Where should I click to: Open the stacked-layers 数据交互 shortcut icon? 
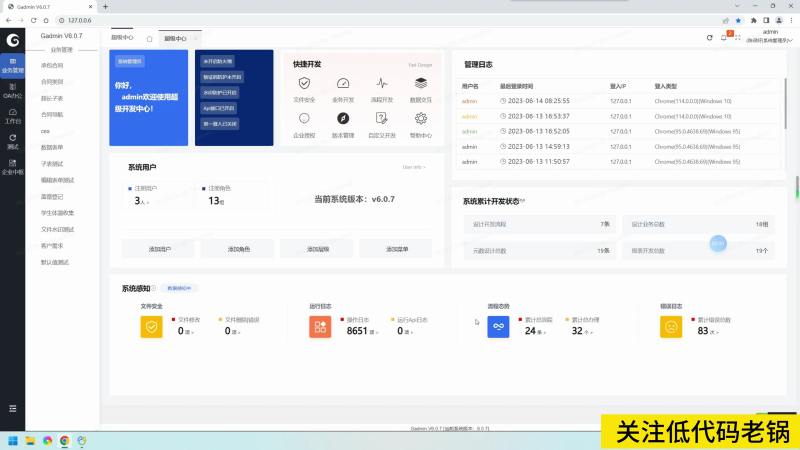420,83
